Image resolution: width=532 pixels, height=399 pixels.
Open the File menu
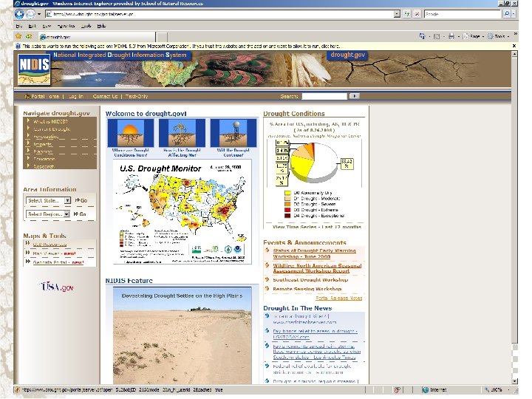click(19, 26)
